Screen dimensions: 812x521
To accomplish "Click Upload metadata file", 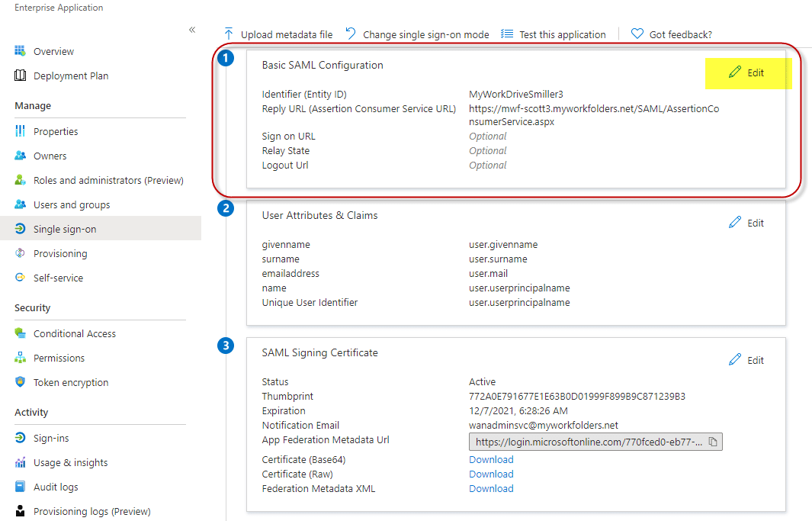I will point(278,34).
